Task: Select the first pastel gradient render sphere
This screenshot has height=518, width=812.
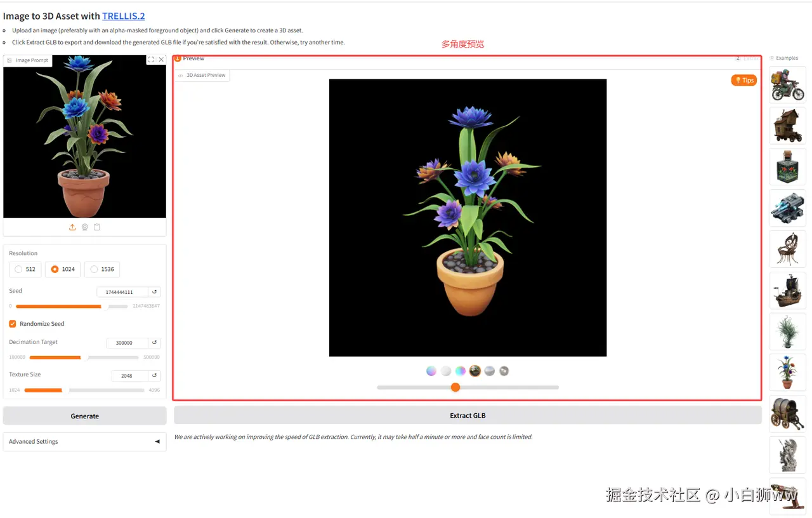Action: pos(431,371)
